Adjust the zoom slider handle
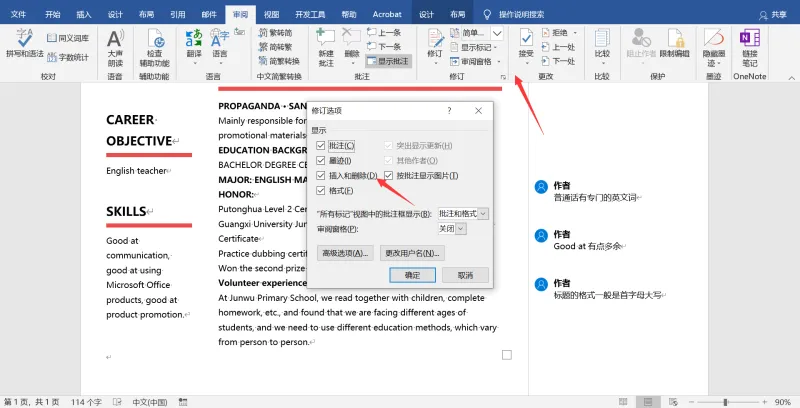This screenshot has width=800, height=408. coord(725,402)
